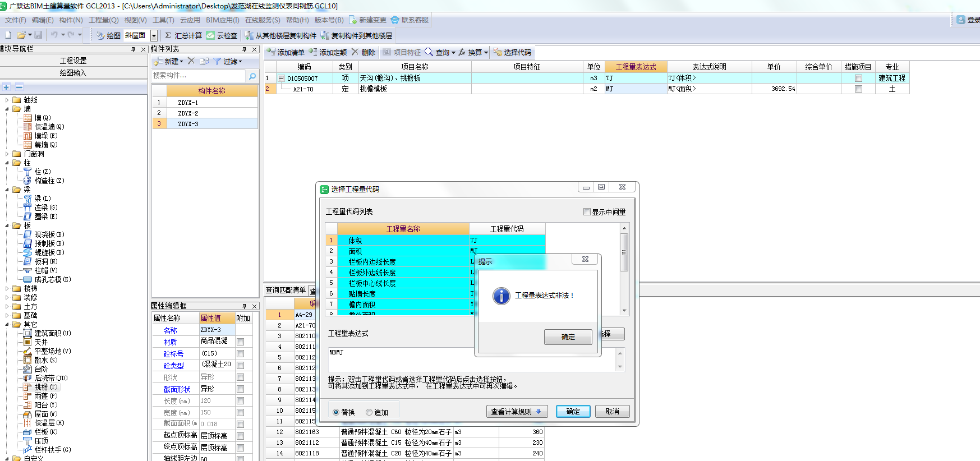Open the 工具(T) menu
This screenshot has width=980, height=461.
163,20
